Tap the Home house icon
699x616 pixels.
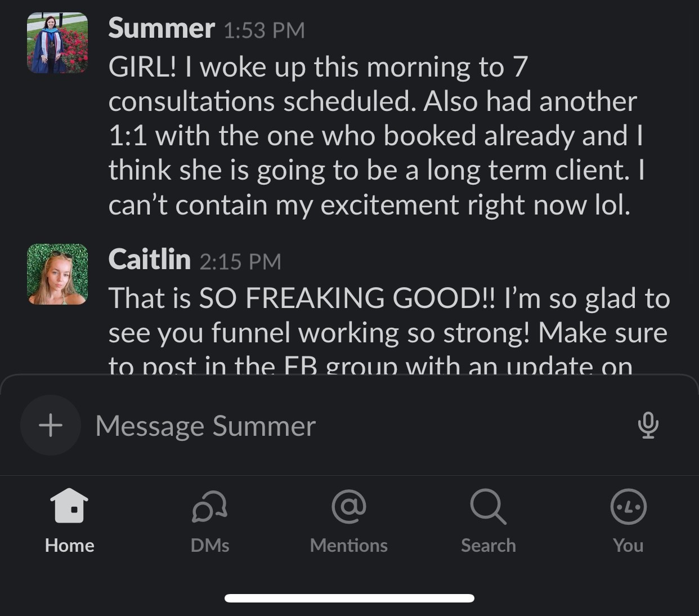point(69,505)
